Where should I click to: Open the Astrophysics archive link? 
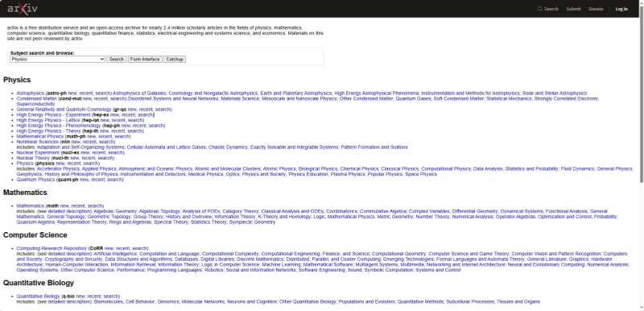tap(31, 93)
